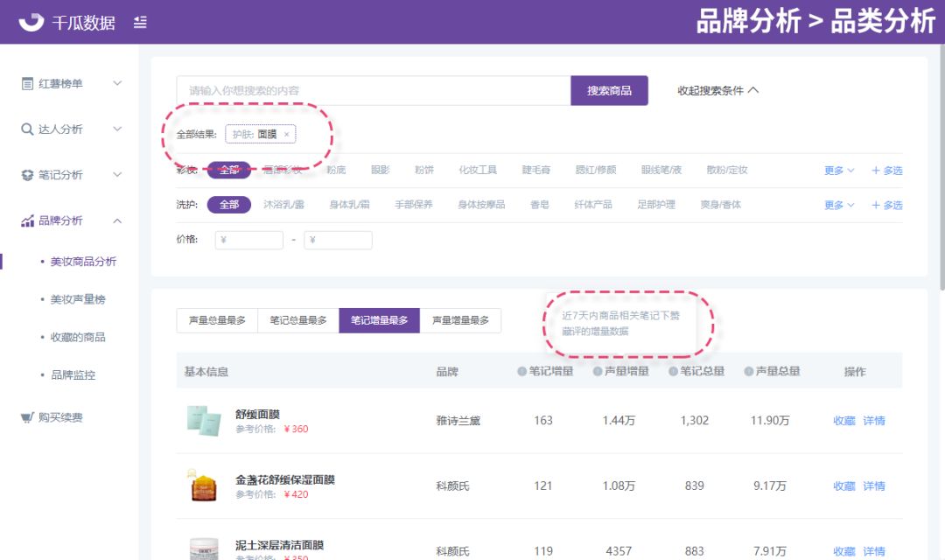Toggle the sidebar collapse menu icon
Screen dimensions: 945x560
pos(140,23)
